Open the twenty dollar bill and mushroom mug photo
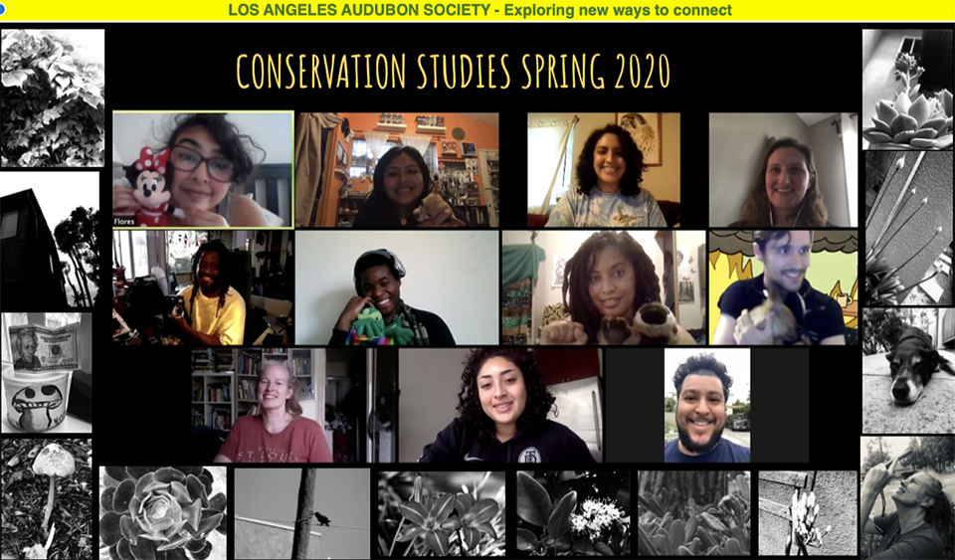This screenshot has width=955, height=560. pos(47,373)
